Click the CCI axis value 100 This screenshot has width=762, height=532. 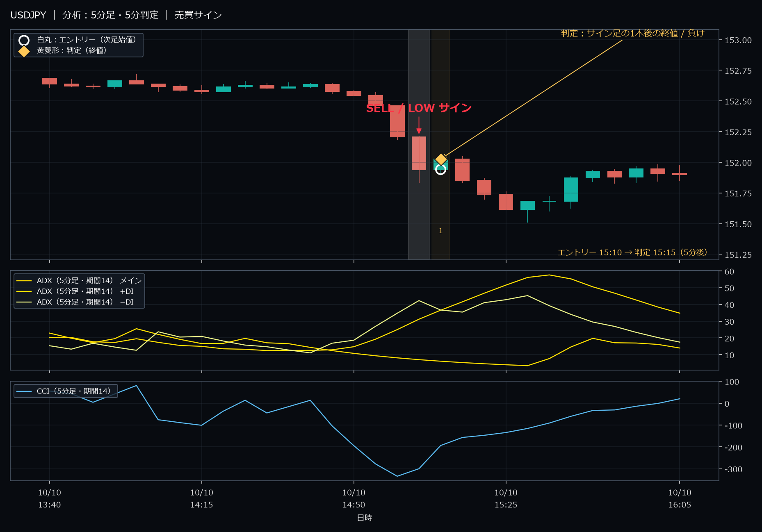point(732,382)
